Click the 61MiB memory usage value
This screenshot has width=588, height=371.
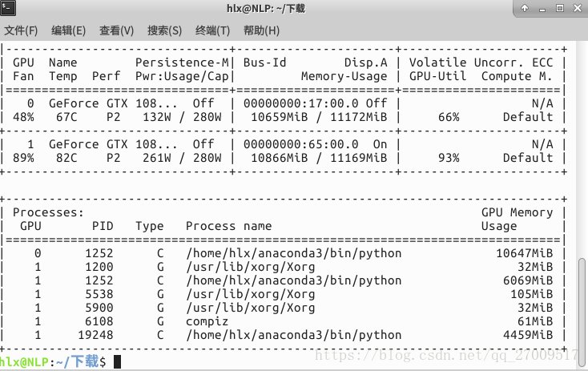[535, 321]
